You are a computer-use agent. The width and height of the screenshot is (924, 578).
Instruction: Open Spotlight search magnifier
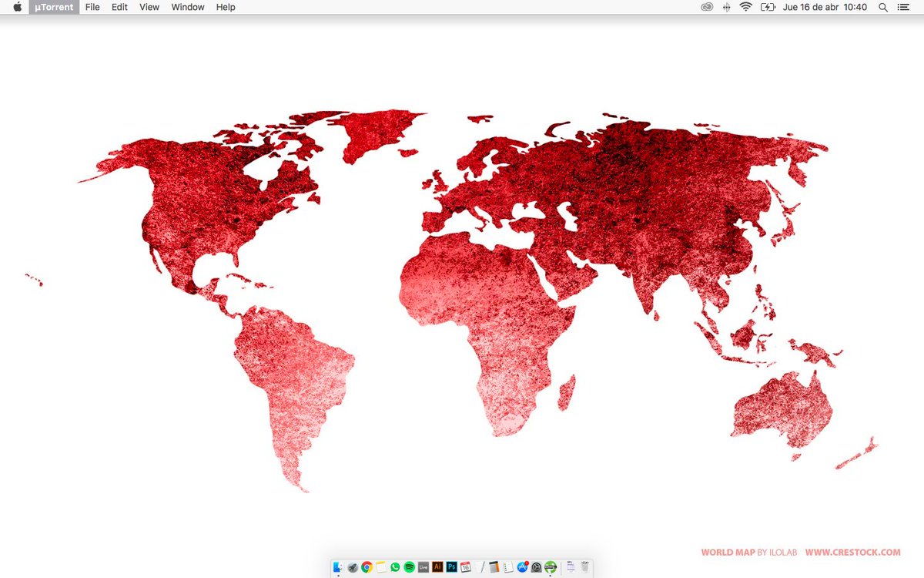[883, 7]
